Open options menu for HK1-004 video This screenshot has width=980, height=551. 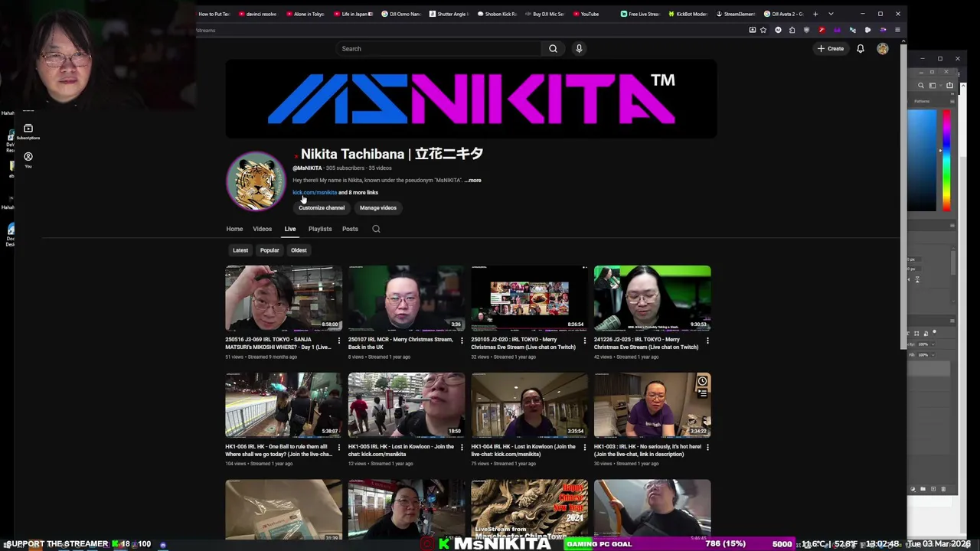pyautogui.click(x=585, y=448)
